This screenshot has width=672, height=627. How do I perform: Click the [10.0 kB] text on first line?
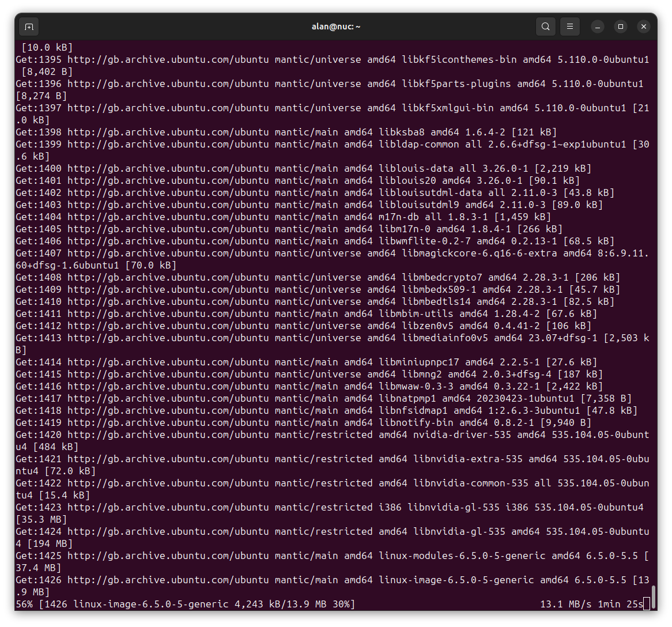(47, 47)
